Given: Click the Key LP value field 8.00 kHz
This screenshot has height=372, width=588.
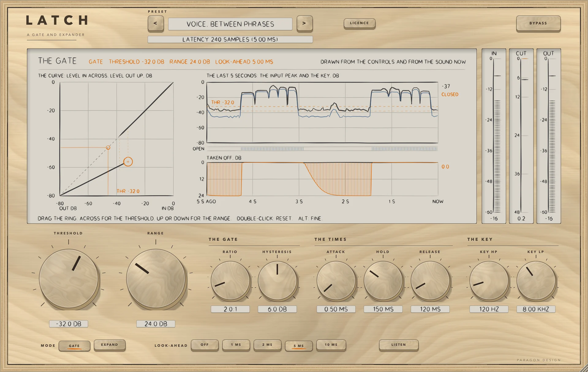Looking at the screenshot, I should (x=536, y=309).
